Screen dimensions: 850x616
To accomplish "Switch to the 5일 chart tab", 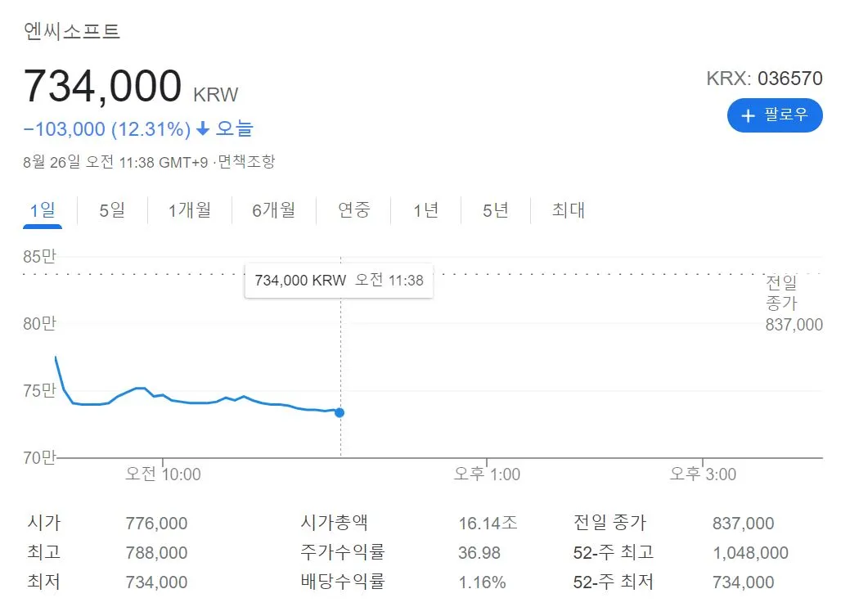I will pos(110,210).
